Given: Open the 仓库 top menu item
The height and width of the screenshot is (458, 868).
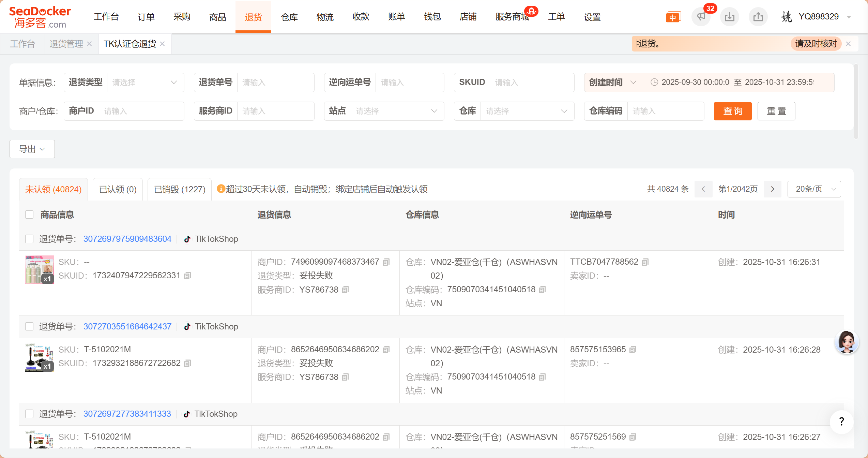Looking at the screenshot, I should (x=289, y=17).
